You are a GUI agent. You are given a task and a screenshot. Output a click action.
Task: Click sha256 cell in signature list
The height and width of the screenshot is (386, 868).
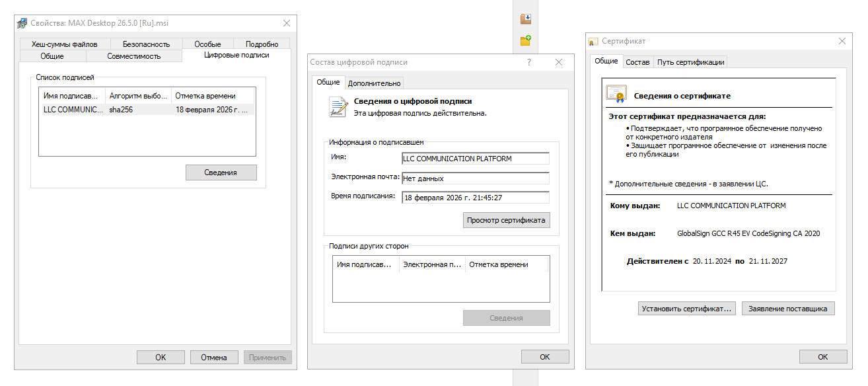pos(122,110)
